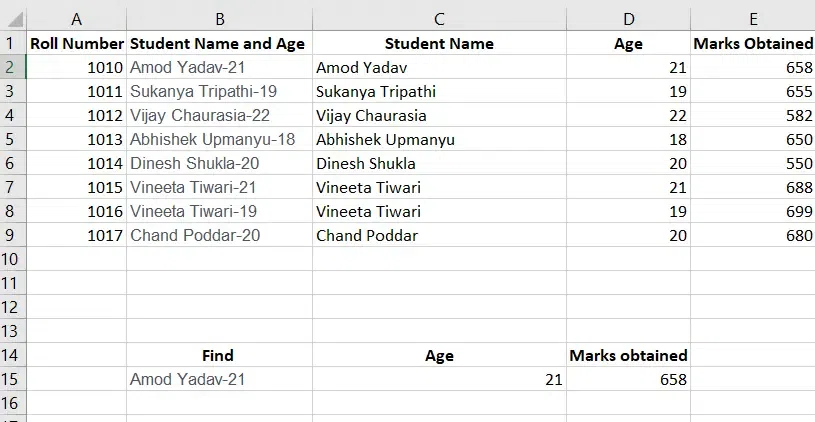Click the Sukanya Tripathi name cell in column C

tap(439, 91)
